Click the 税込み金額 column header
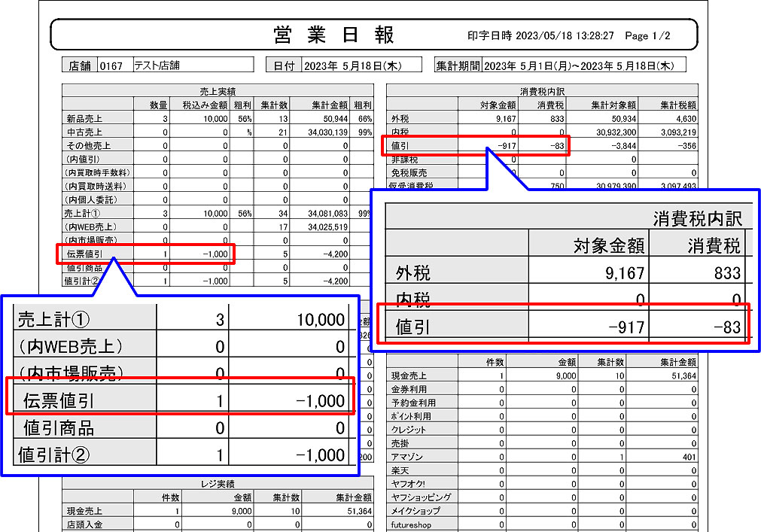The image size is (761, 532). tap(205, 105)
